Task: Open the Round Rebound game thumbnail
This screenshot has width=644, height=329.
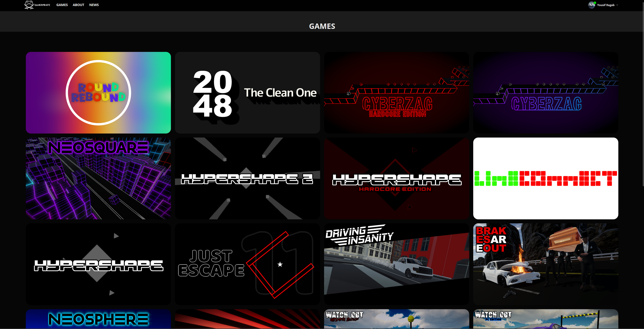Action: [x=98, y=93]
